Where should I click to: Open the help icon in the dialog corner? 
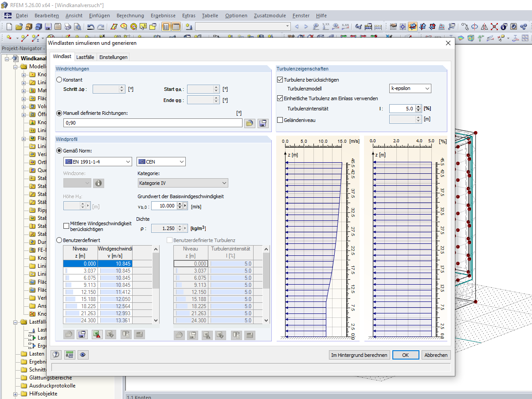pos(55,355)
